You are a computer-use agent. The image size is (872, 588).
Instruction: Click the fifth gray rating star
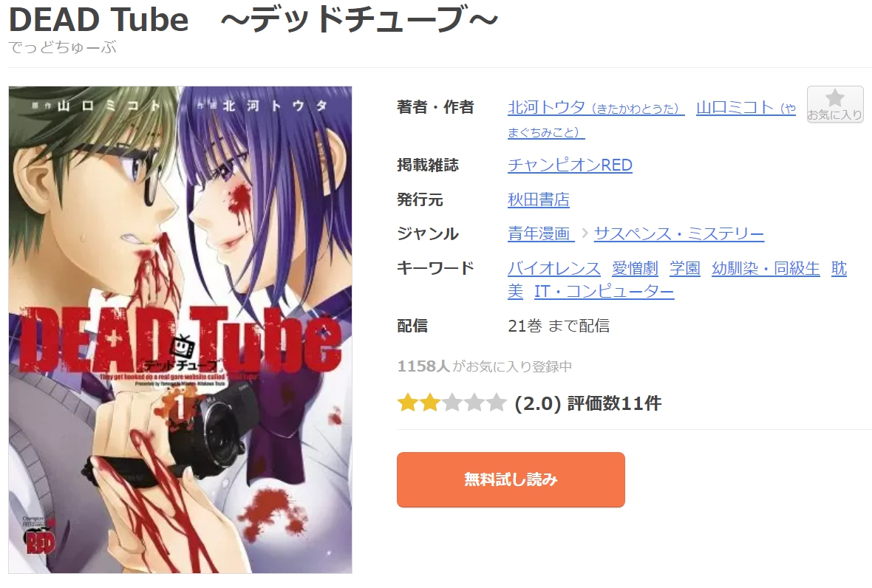pos(496,403)
